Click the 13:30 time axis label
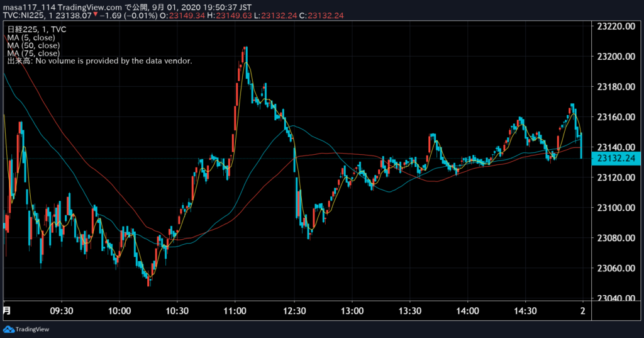The height and width of the screenshot is (338, 644). point(410,311)
